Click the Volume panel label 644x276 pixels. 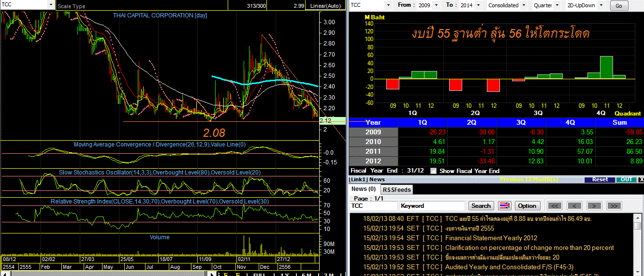pyautogui.click(x=160, y=237)
